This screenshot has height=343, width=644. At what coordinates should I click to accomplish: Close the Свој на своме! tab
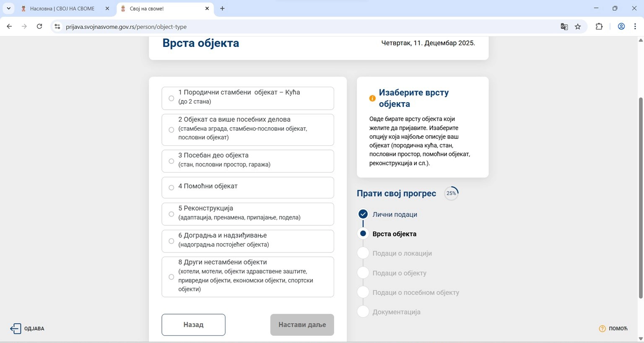tap(207, 8)
